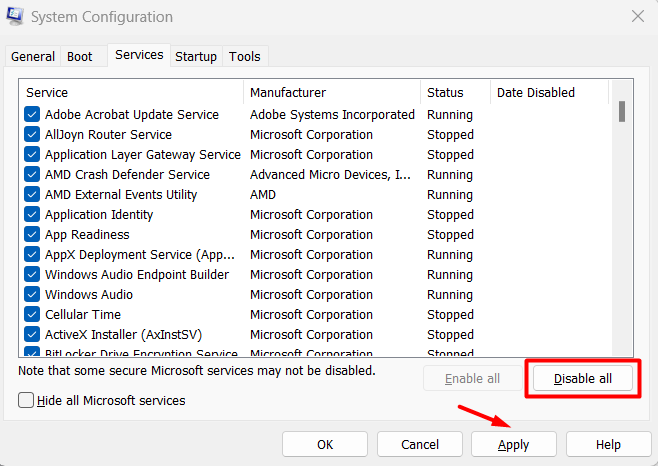The height and width of the screenshot is (466, 658).
Task: Close the System Configuration window
Action: coord(637,16)
